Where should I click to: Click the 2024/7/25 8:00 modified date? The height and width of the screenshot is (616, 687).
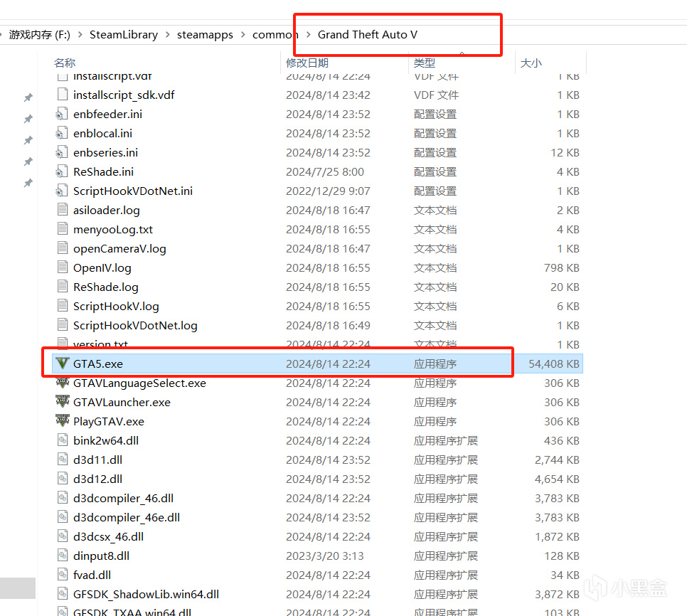pyautogui.click(x=325, y=171)
